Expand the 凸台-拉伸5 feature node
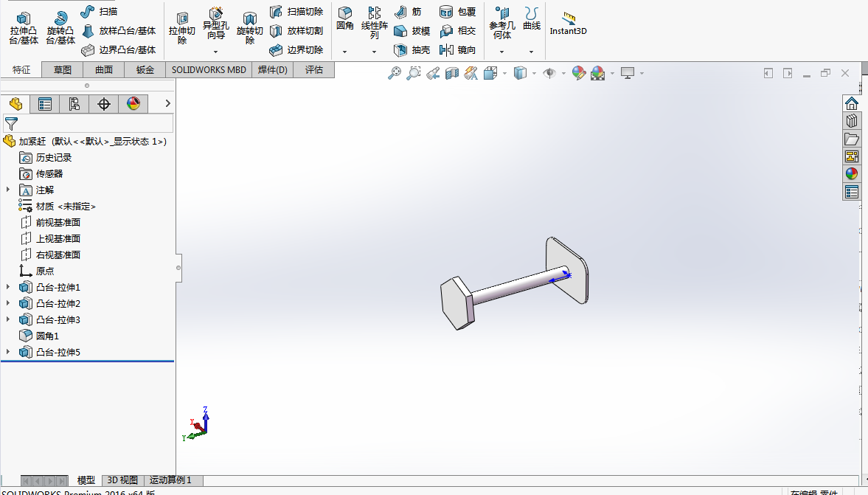The image size is (868, 495). 8,352
